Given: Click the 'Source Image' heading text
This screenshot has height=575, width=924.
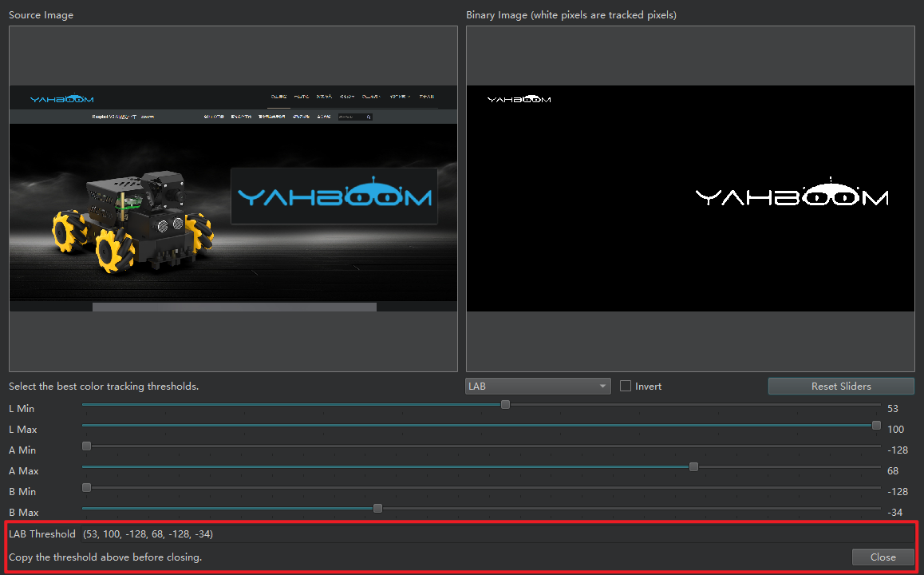Looking at the screenshot, I should pyautogui.click(x=41, y=14).
